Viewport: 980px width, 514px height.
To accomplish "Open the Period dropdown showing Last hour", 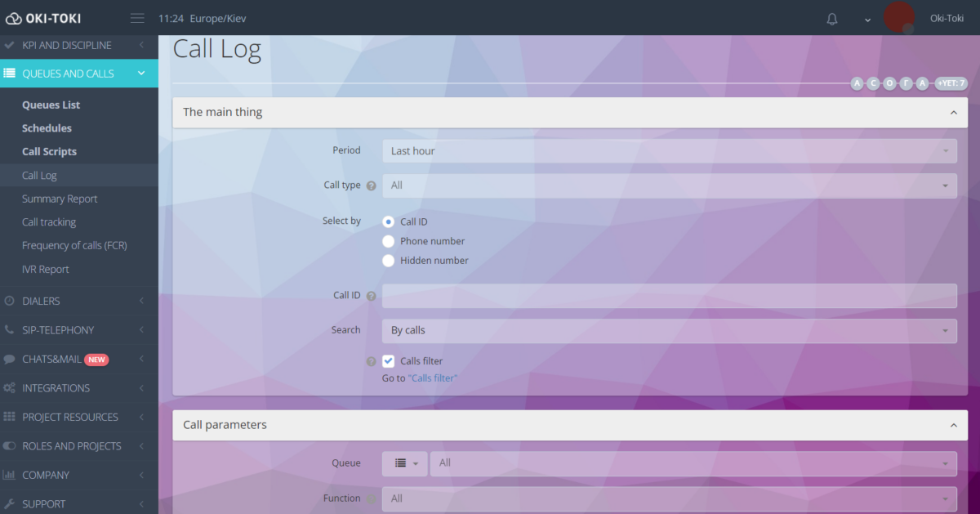I will click(669, 150).
